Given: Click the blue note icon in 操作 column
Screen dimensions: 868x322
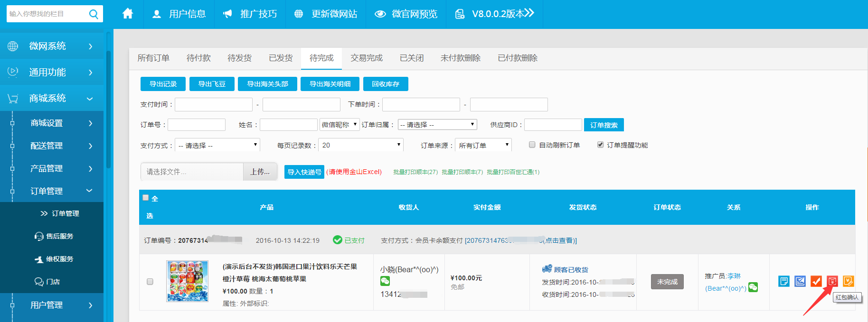Looking at the screenshot, I should click(783, 281).
